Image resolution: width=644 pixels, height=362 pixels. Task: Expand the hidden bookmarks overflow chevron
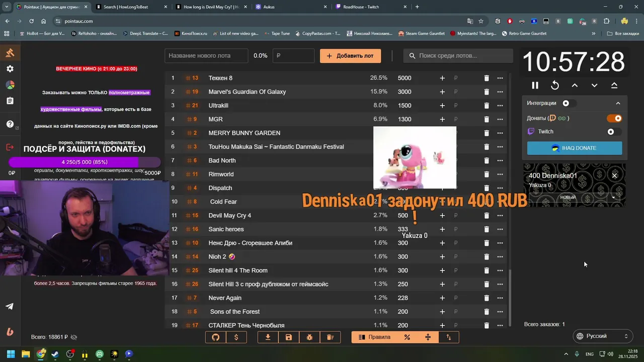pos(594,34)
